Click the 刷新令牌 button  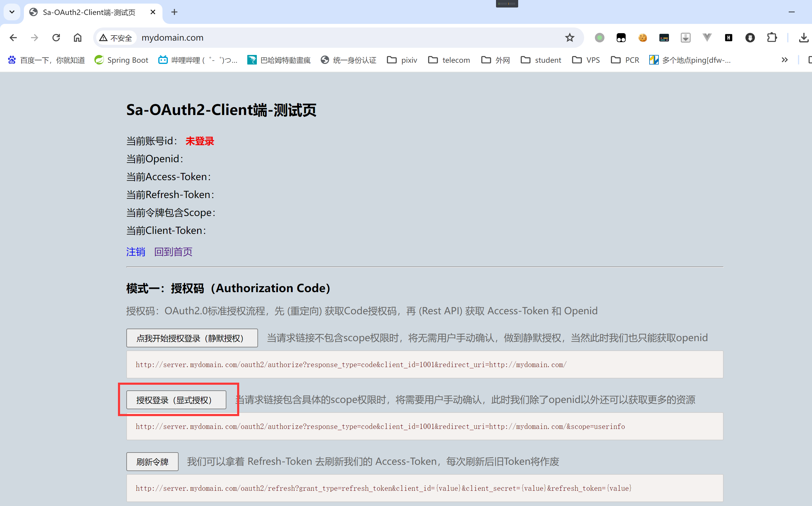tap(152, 462)
